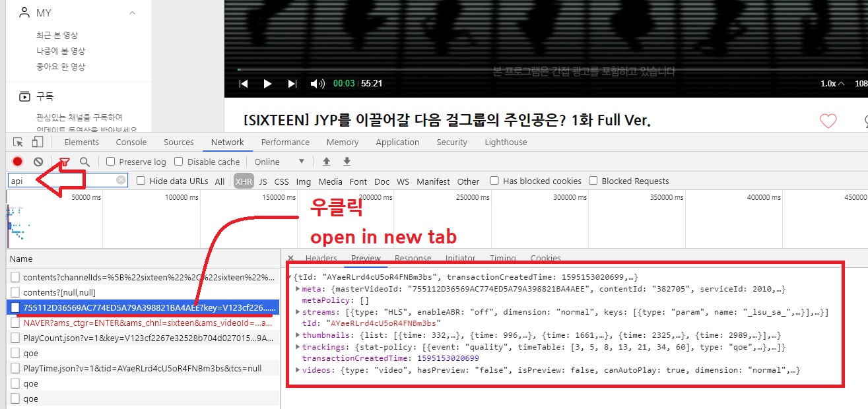This screenshot has height=409, width=868.
Task: Switch to the Console tab
Action: tap(131, 142)
